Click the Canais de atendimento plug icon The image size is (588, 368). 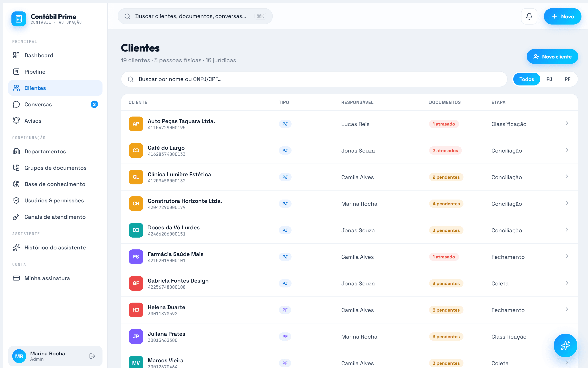click(16, 217)
